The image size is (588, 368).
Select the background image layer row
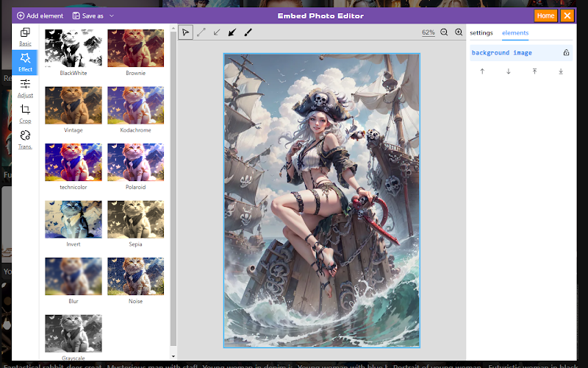[x=521, y=52]
